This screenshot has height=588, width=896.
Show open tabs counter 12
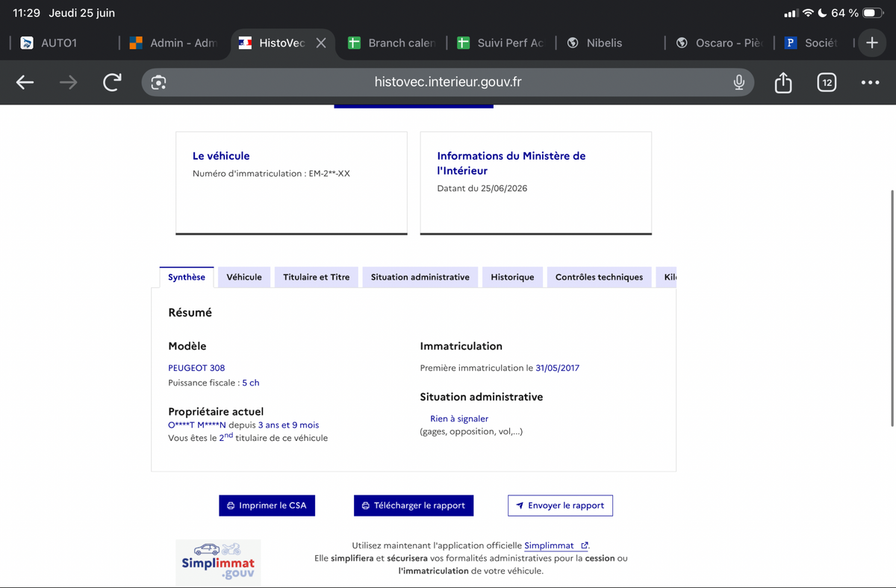tap(827, 82)
